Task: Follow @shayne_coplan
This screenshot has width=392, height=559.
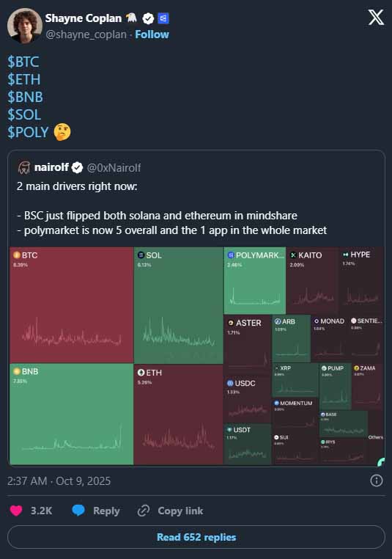Action: (x=152, y=34)
